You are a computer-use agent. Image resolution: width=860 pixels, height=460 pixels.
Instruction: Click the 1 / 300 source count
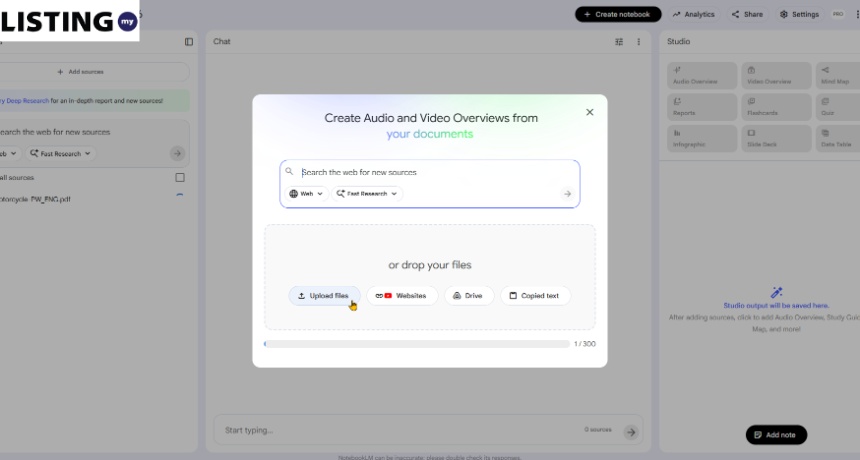(x=585, y=344)
